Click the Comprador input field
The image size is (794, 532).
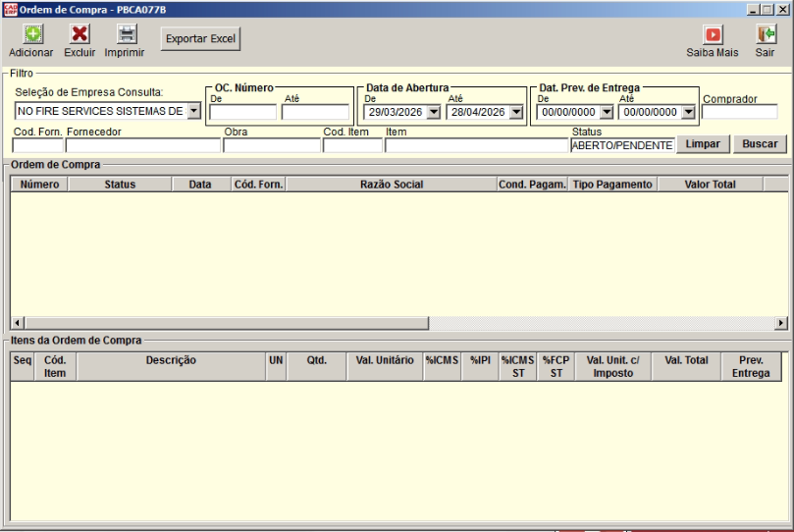coord(739,112)
